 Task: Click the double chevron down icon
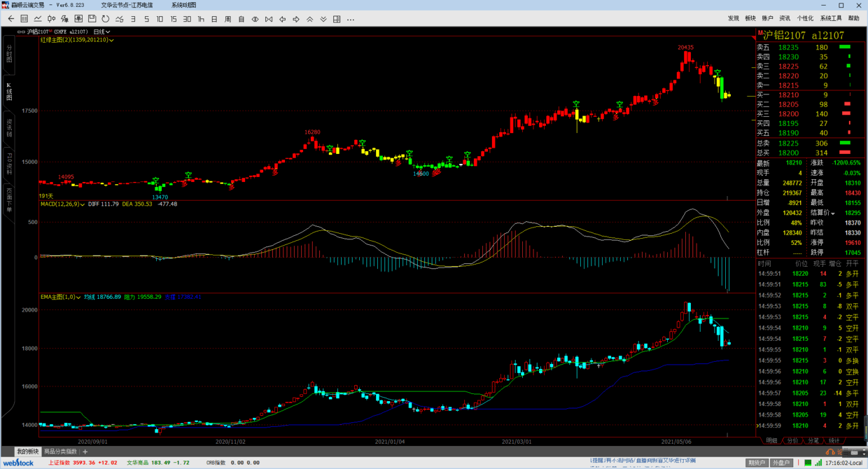[323, 19]
